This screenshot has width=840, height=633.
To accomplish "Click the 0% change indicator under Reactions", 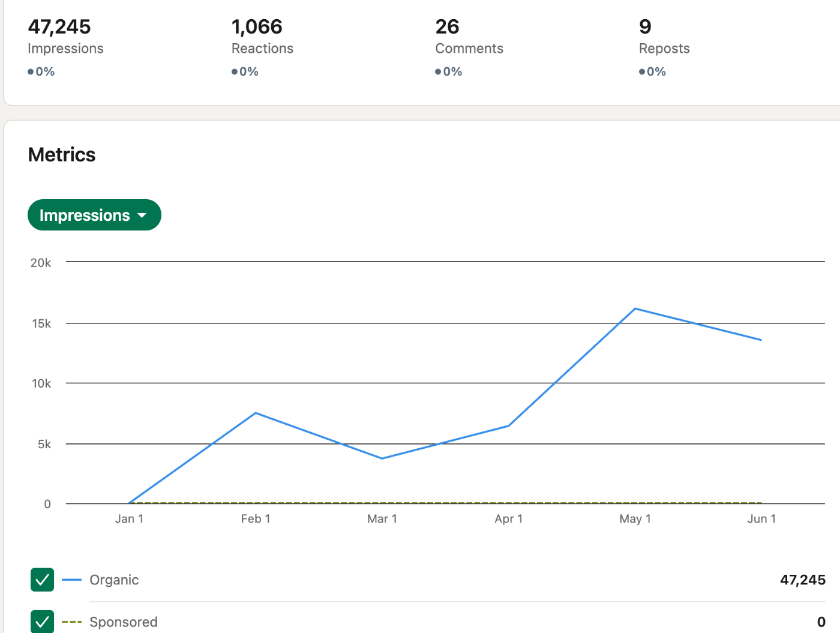I will (245, 71).
